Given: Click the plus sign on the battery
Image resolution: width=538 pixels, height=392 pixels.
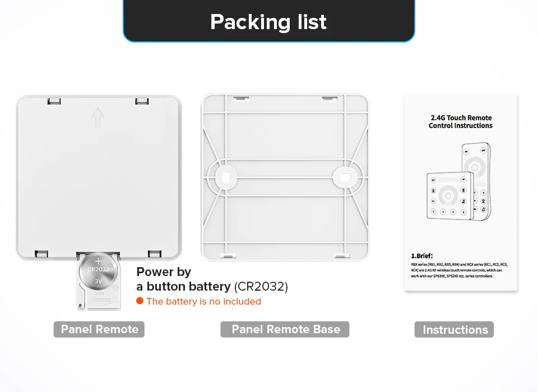Looking at the screenshot, I should 99,261.
